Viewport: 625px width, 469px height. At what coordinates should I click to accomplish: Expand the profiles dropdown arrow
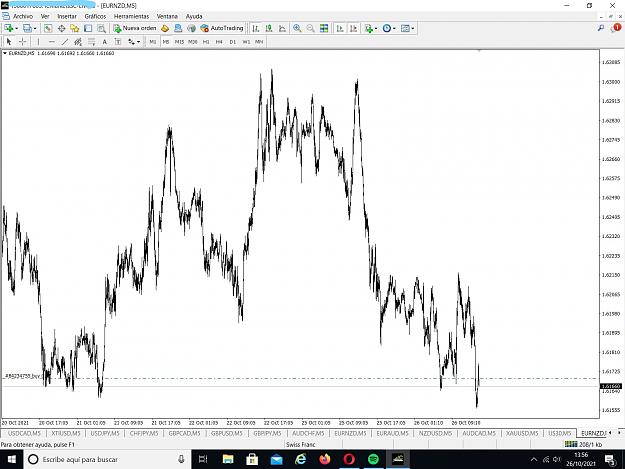click(x=35, y=29)
